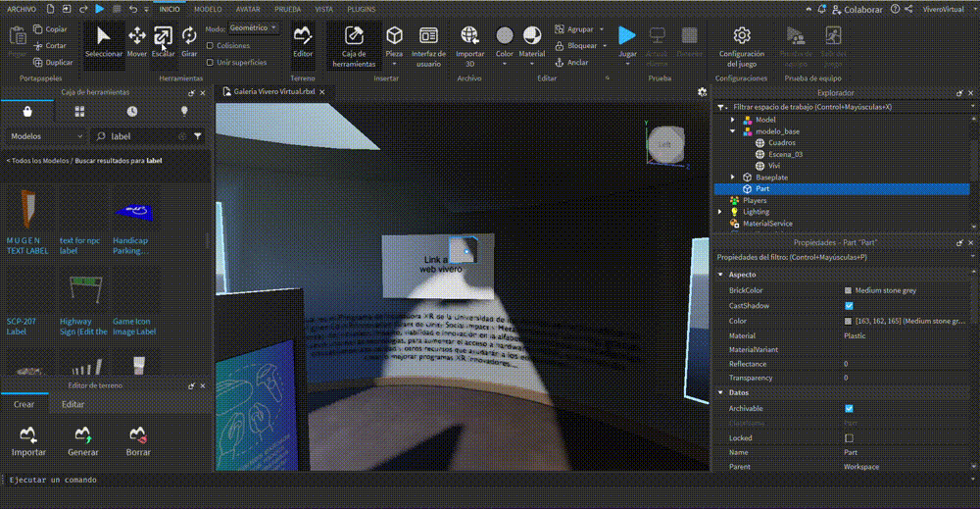
Task: Open Caja de herramientas toolbox
Action: click(354, 46)
